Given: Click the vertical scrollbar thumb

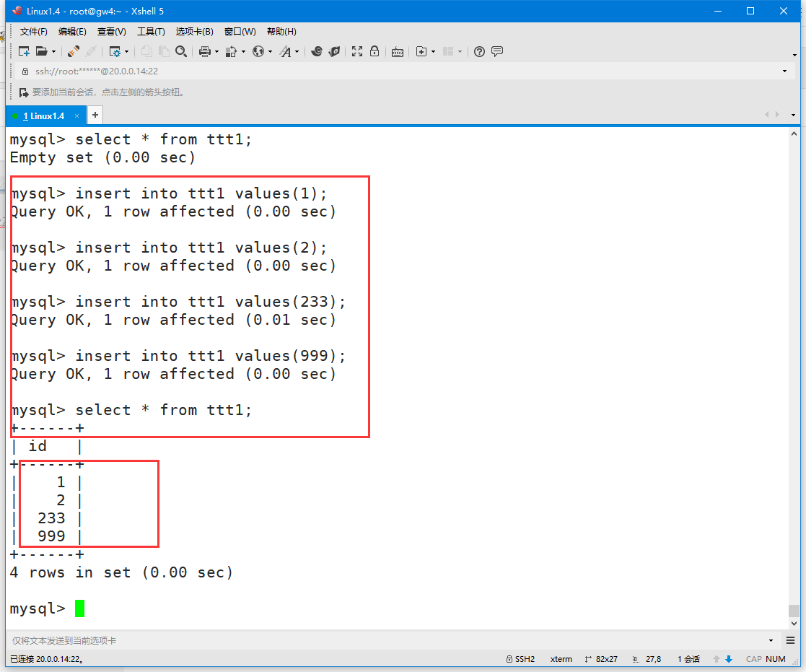Looking at the screenshot, I should [x=794, y=611].
